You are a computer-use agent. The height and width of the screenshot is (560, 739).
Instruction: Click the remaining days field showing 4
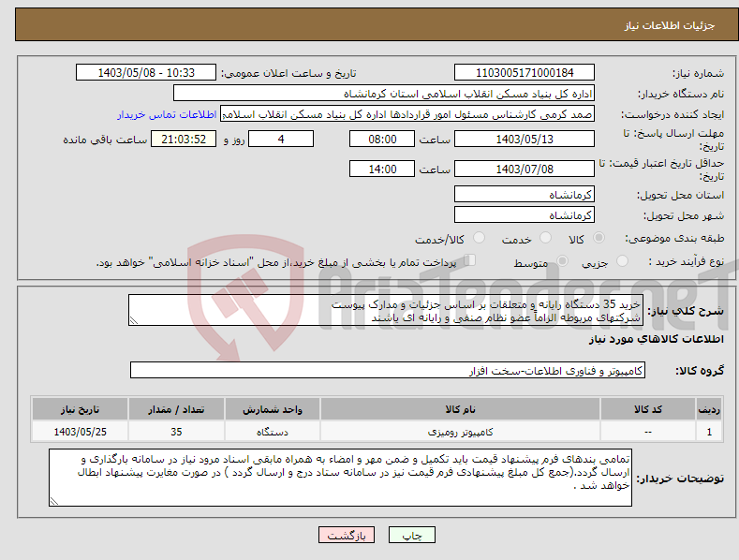[281, 139]
